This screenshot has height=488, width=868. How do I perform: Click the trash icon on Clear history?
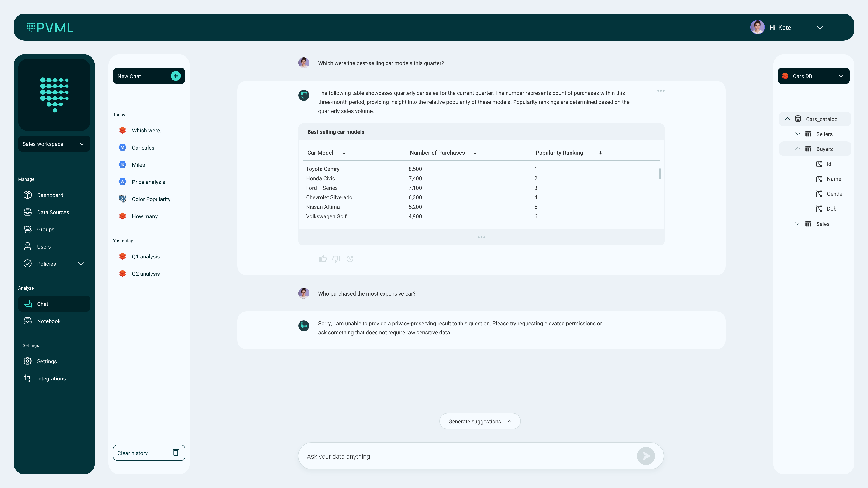tap(176, 453)
